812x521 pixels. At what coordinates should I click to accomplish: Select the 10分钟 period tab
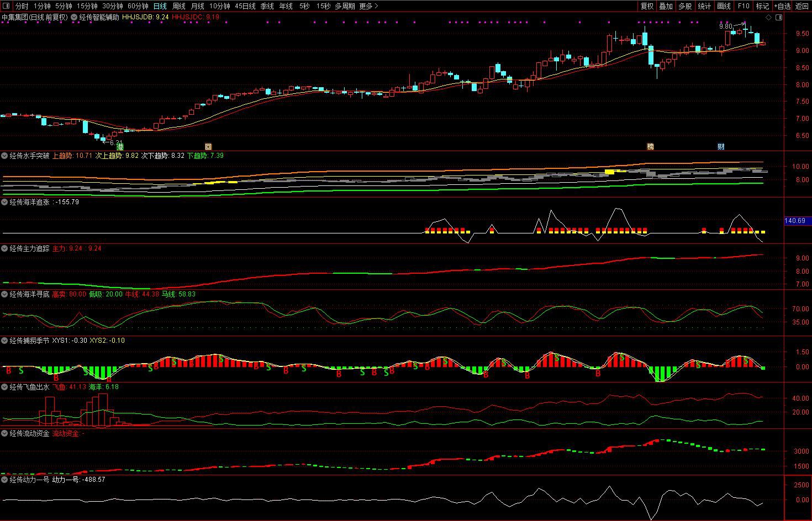tap(219, 6)
